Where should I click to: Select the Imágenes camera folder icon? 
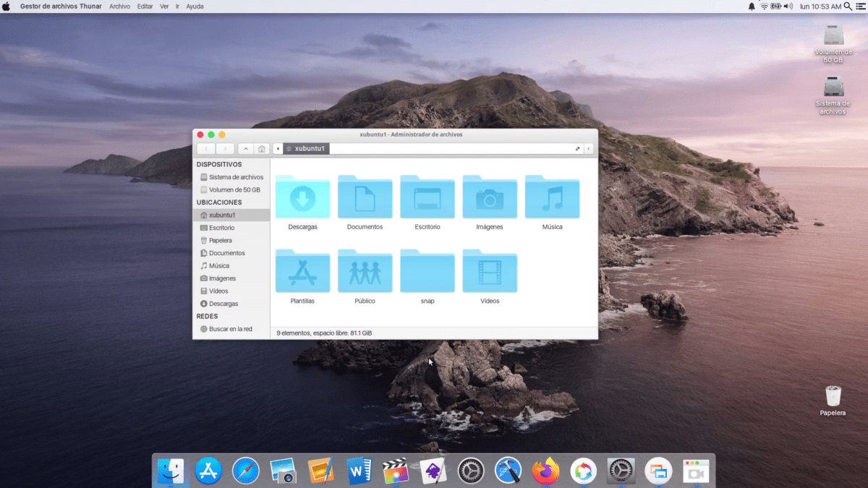[x=490, y=197]
